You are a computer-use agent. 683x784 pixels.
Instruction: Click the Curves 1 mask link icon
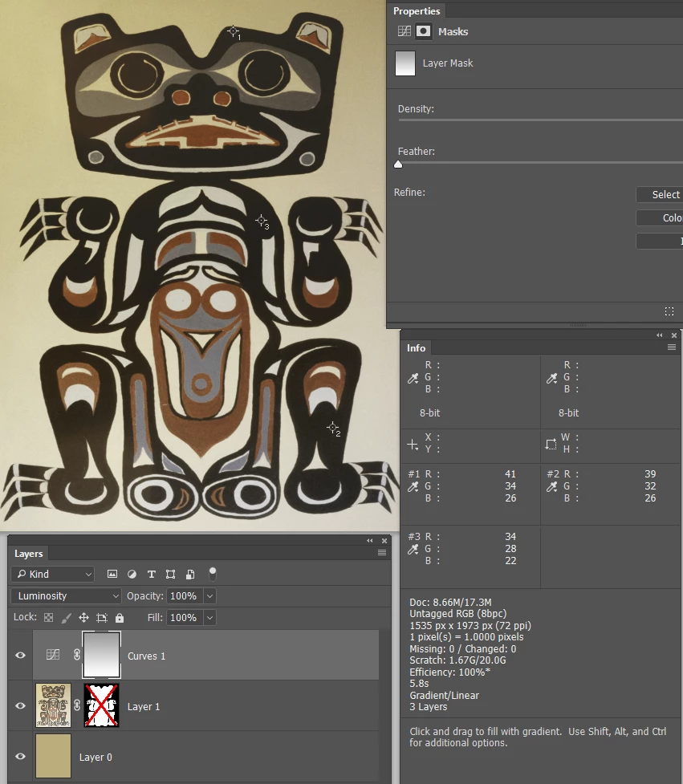pyautogui.click(x=77, y=655)
